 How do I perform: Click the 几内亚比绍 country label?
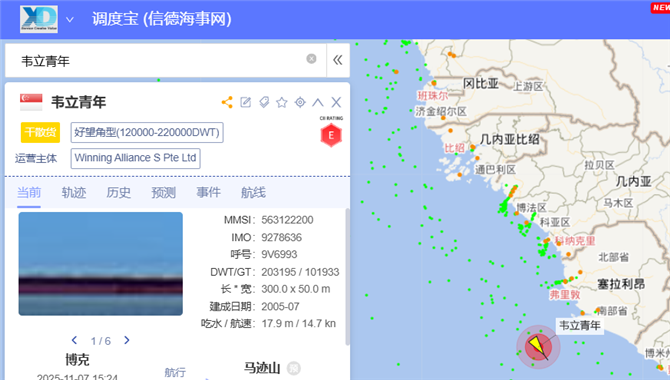tap(509, 139)
